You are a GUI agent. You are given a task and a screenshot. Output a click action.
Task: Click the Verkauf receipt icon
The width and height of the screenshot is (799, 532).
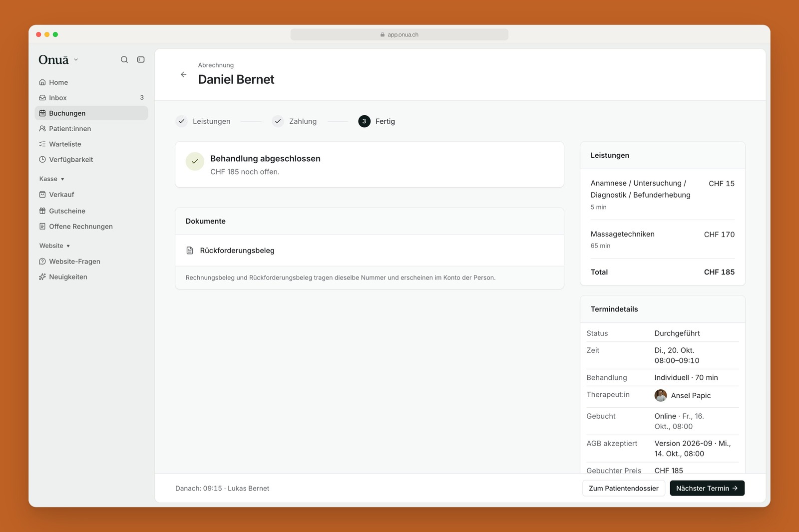tap(42, 195)
